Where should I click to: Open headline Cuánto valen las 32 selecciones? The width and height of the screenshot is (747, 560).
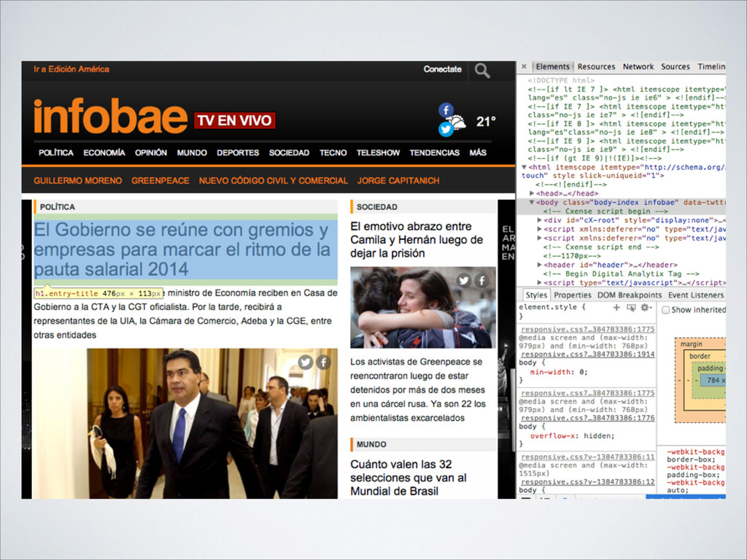click(409, 478)
